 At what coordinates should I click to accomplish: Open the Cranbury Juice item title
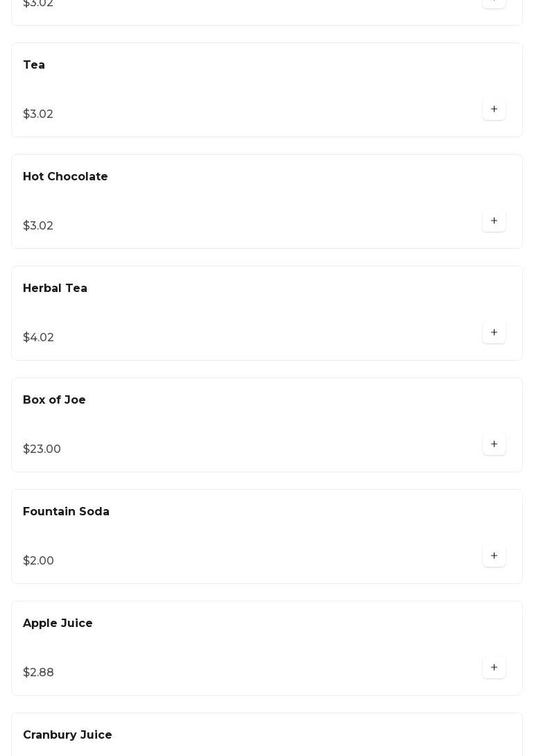67,734
